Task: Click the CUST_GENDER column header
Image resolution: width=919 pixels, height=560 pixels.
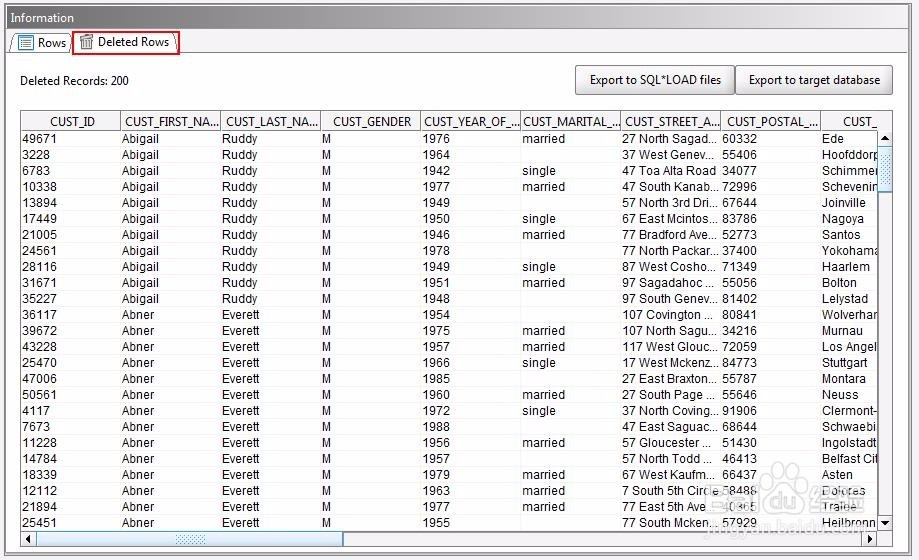Action: coord(371,121)
